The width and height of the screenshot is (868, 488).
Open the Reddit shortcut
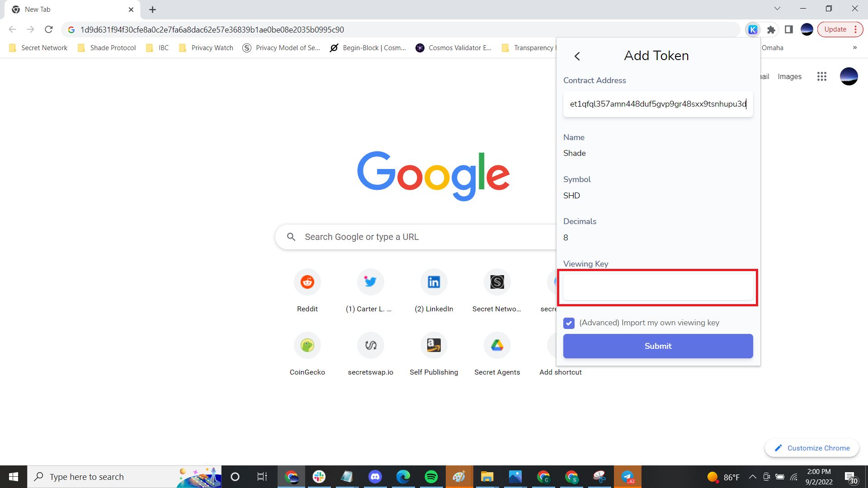click(x=307, y=291)
